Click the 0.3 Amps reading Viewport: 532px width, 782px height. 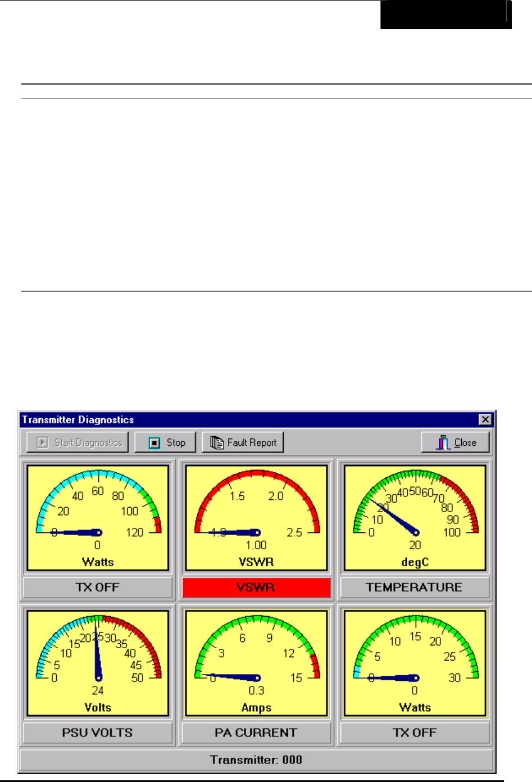pos(256,691)
